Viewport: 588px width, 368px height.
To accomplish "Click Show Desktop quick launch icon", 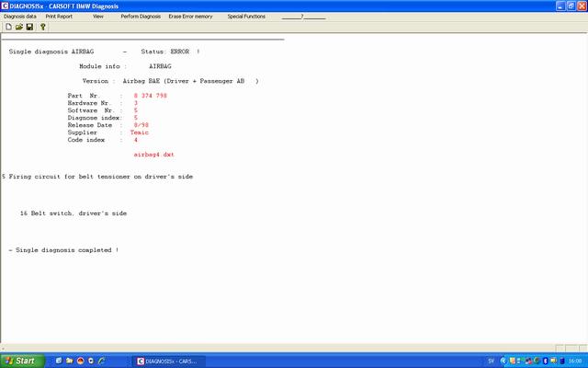I will pyautogui.click(x=59, y=361).
